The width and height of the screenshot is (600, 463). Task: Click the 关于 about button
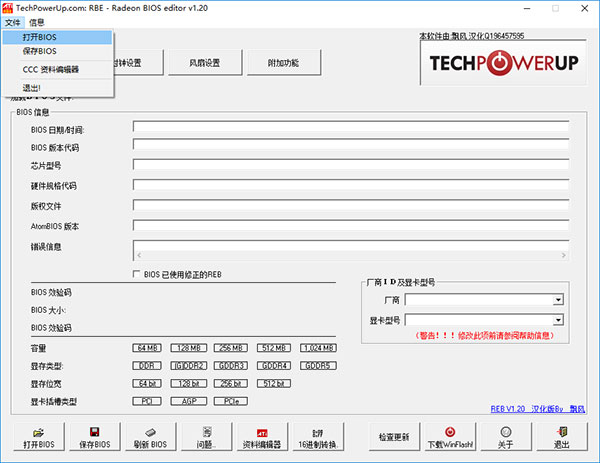tap(506, 437)
